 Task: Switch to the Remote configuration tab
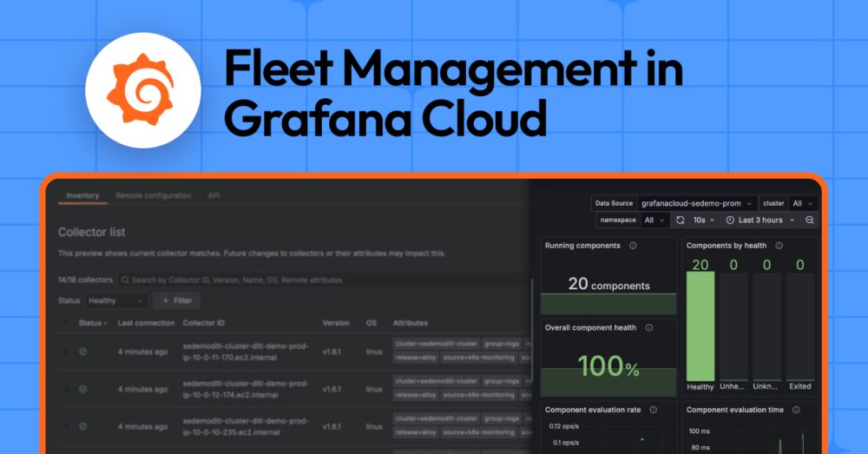[154, 195]
